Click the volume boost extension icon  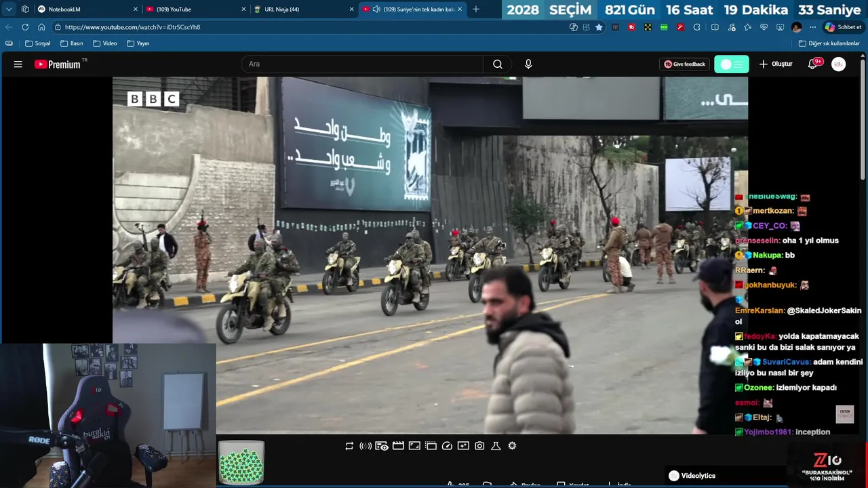point(366,446)
